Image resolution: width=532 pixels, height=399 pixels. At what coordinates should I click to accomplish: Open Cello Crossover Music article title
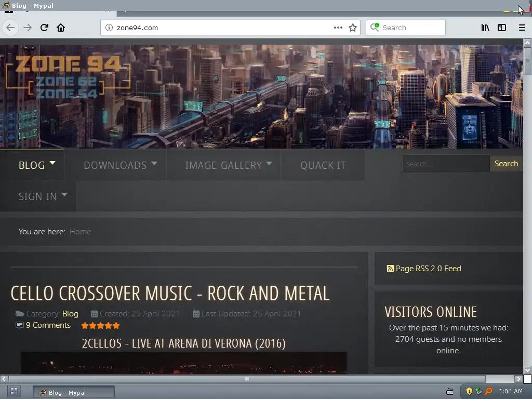coord(170,293)
